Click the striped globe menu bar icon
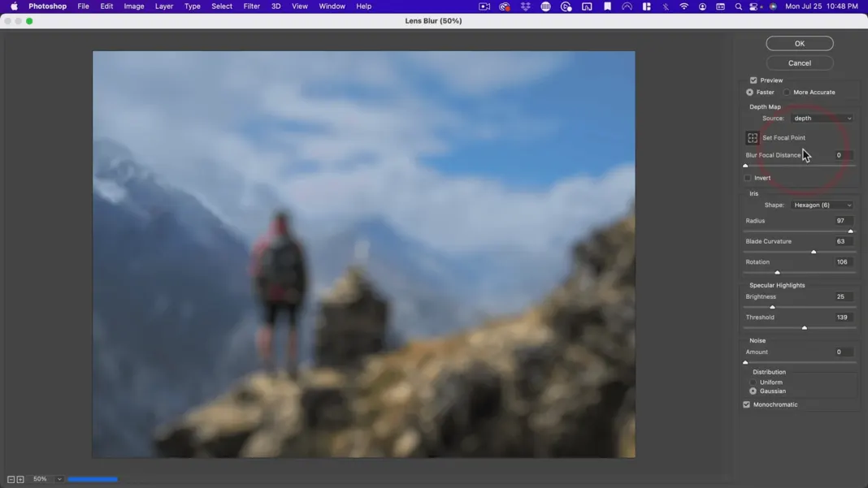 (545, 6)
